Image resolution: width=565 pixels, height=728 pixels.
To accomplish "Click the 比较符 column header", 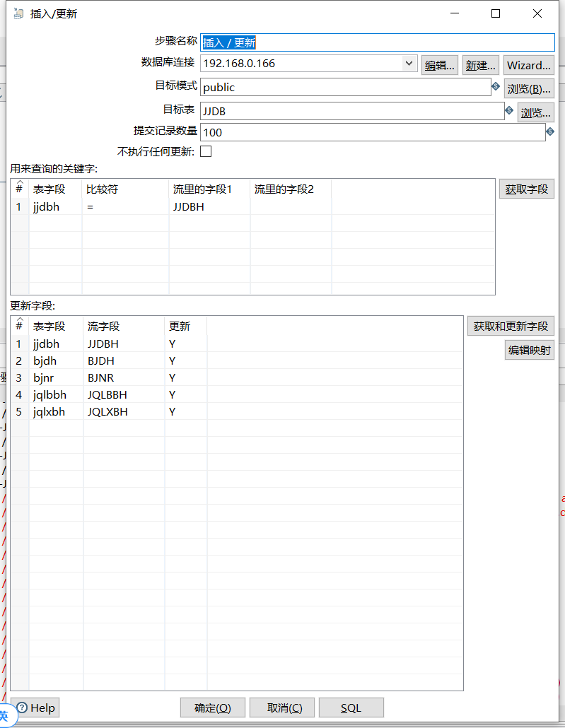I will tap(125, 189).
